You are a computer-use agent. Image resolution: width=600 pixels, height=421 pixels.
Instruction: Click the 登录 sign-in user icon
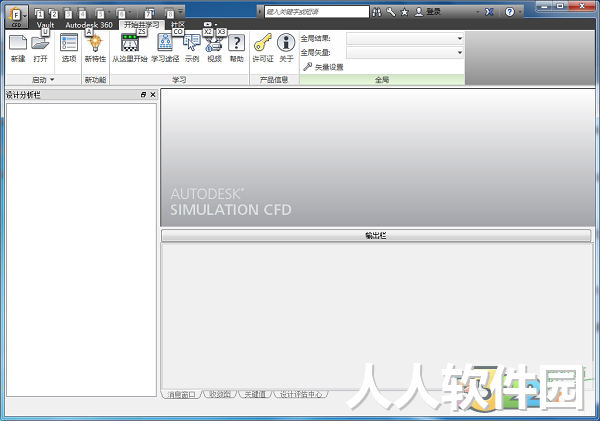(419, 12)
